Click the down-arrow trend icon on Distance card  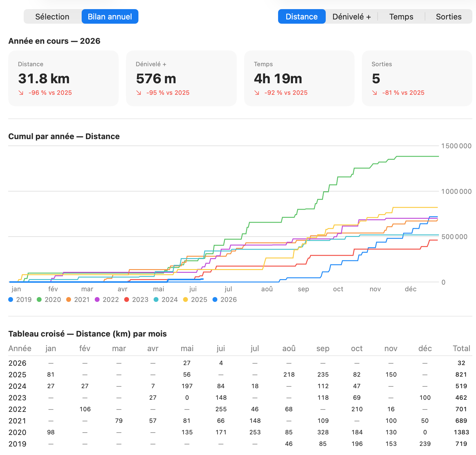(x=21, y=93)
